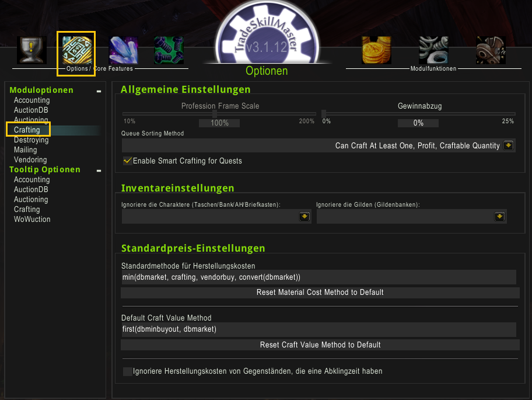Viewport: 532px width, 400px height.
Task: Select AuctionDB under Tooltip Optionen
Action: (x=31, y=189)
